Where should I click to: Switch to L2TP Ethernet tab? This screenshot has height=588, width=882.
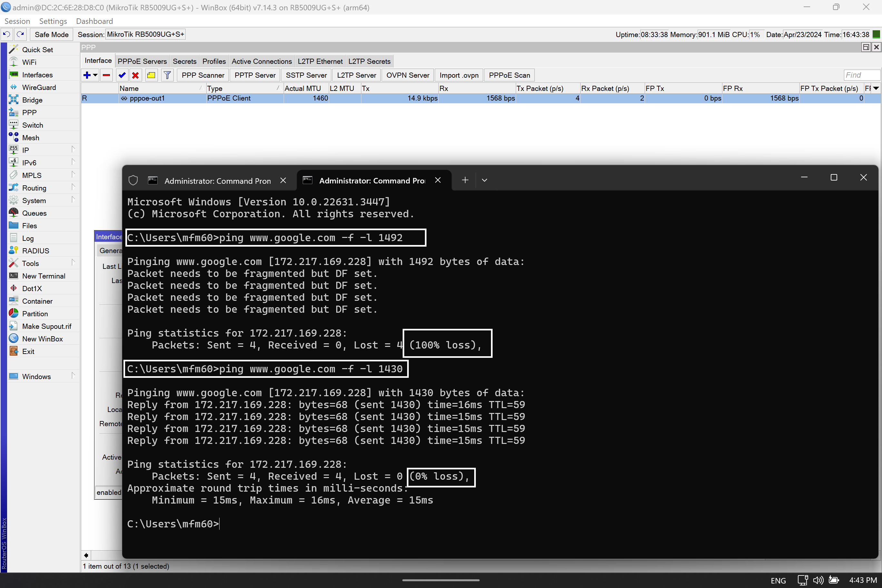pyautogui.click(x=320, y=61)
